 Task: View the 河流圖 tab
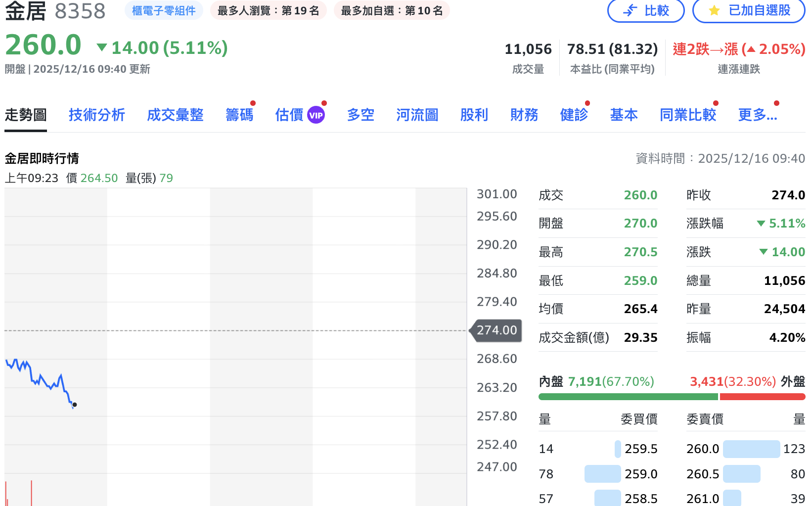coord(417,114)
